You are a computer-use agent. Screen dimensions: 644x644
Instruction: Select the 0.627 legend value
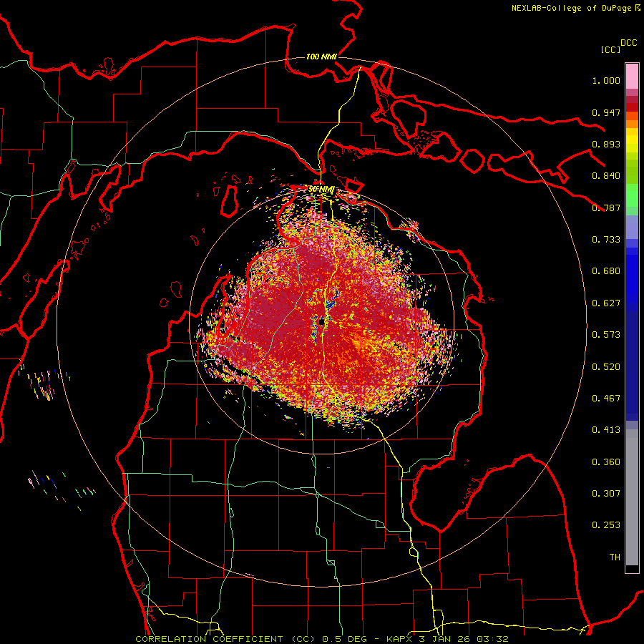pos(606,303)
